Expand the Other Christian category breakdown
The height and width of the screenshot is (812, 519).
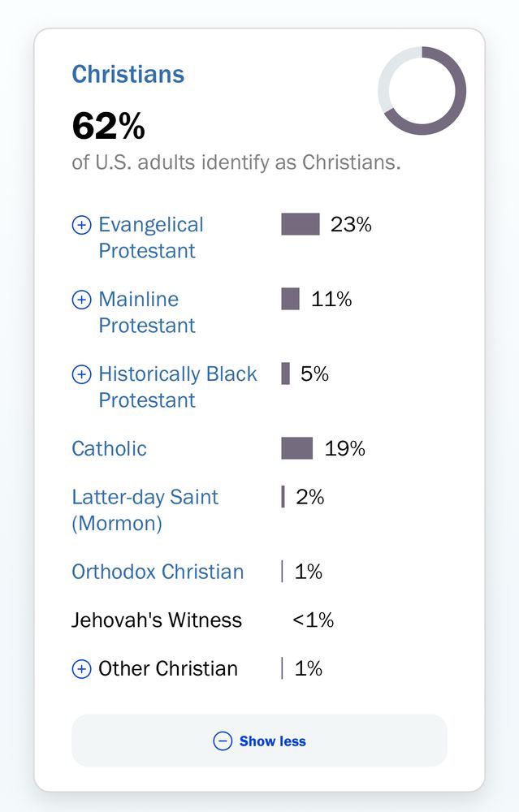coord(167,669)
